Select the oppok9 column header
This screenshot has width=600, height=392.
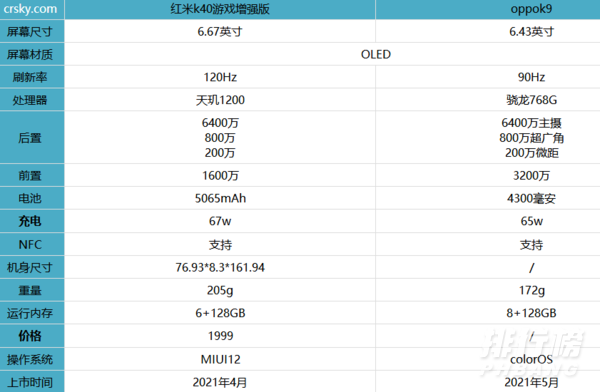488,9
